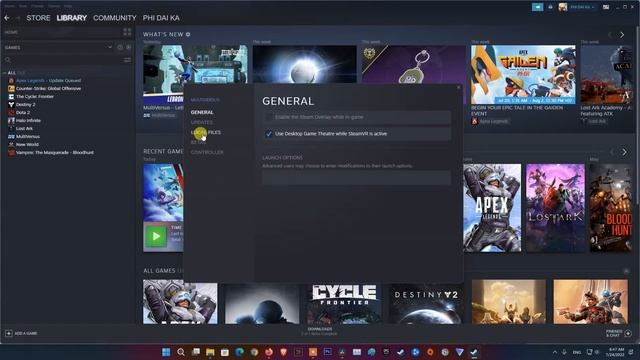Image resolution: width=640 pixels, height=360 pixels.
Task: Select The Cycle: Frontier in list
Action: click(35, 97)
